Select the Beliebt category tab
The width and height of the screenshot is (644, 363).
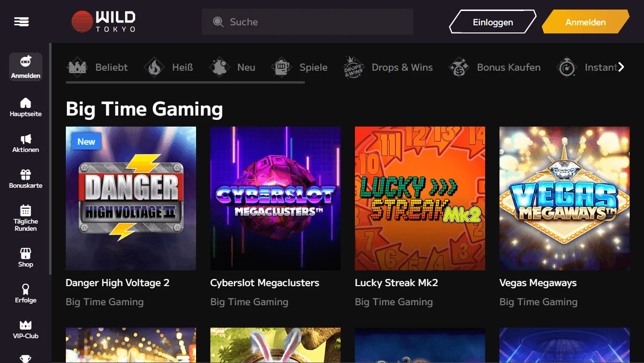click(97, 67)
